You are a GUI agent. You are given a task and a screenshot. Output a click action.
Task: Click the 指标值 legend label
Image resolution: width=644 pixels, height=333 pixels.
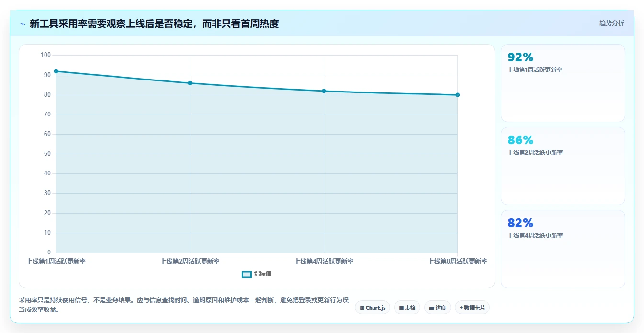point(262,274)
